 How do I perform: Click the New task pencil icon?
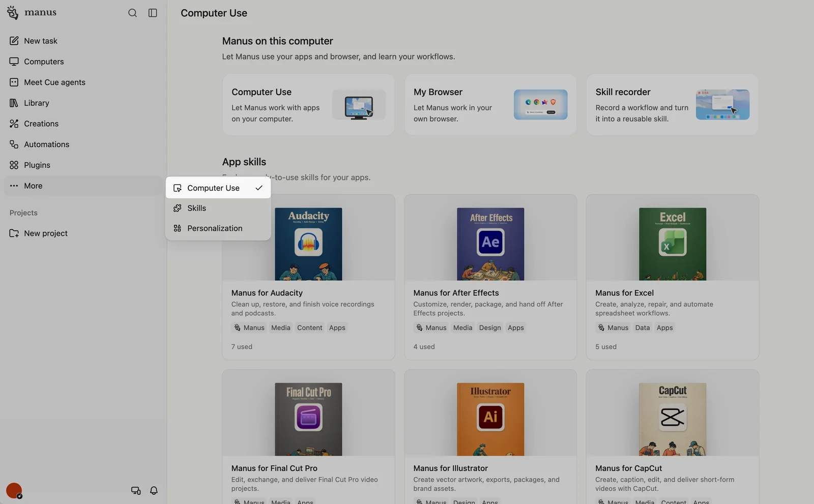click(14, 41)
